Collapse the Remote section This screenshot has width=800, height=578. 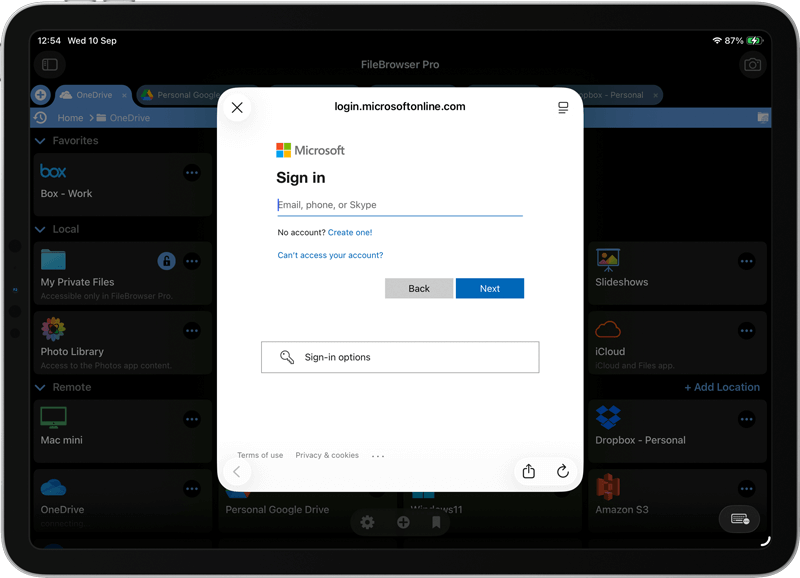(41, 387)
